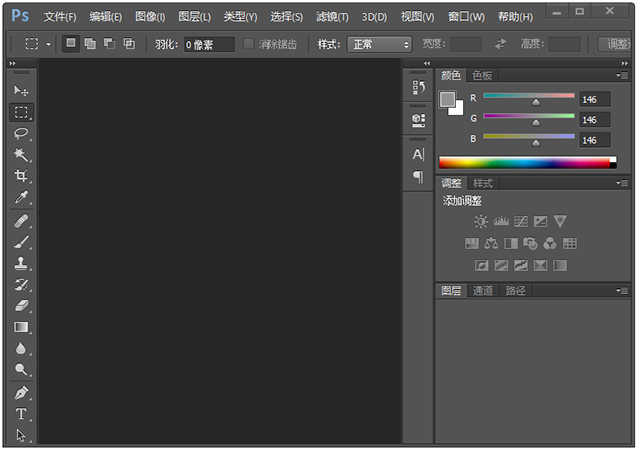Toggle the 消除锯齿 anti-alias checkbox

(x=249, y=45)
